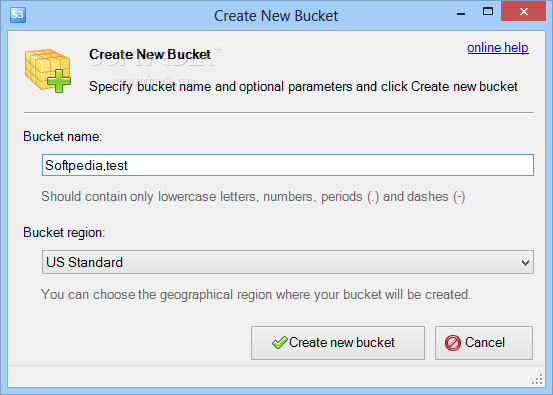Expand region list using the dropdown arrow
The width and height of the screenshot is (553, 395).
(525, 263)
